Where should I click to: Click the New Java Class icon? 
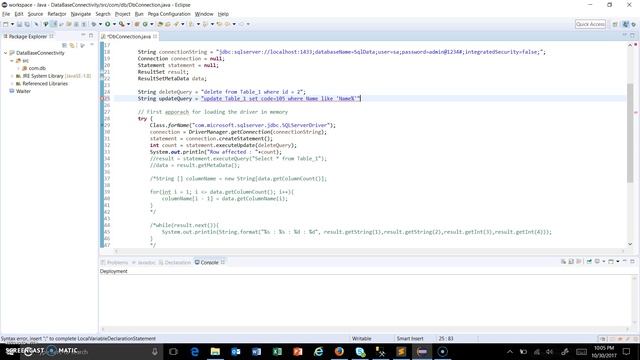coord(145,24)
